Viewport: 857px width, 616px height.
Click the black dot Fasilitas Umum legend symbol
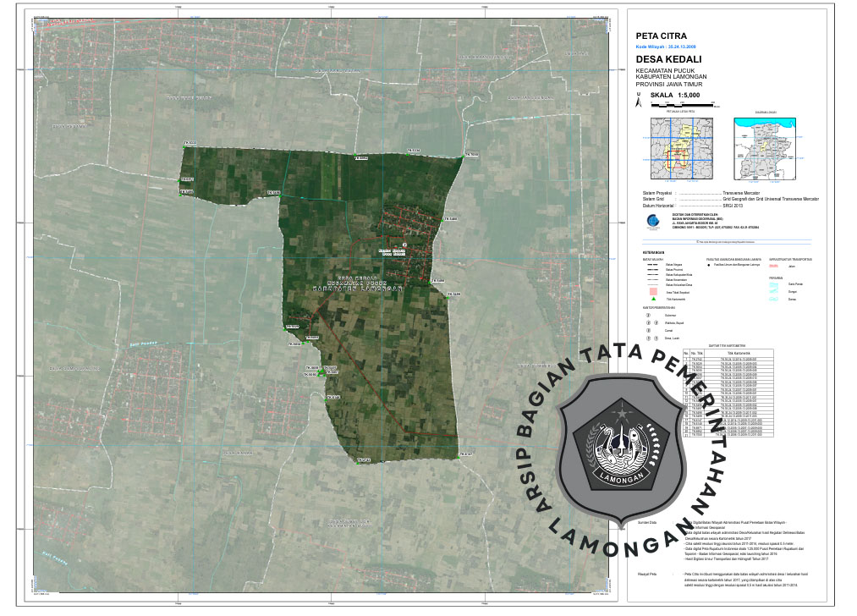[x=709, y=265]
